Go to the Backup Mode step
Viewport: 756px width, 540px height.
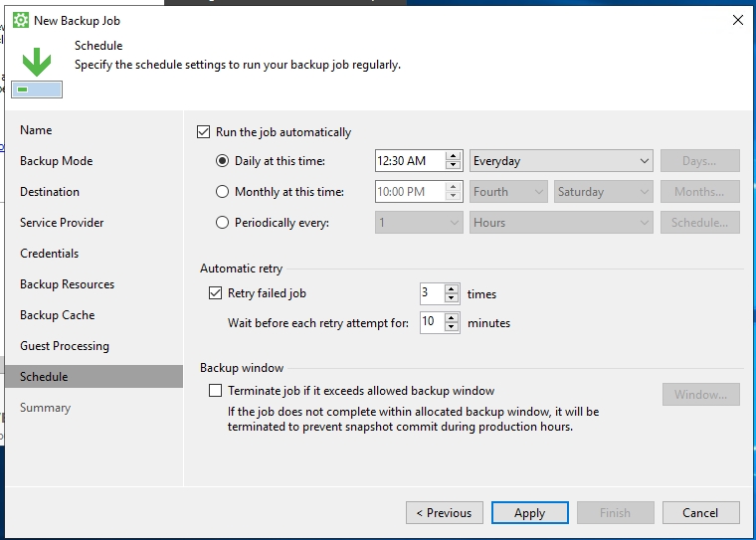tap(56, 161)
